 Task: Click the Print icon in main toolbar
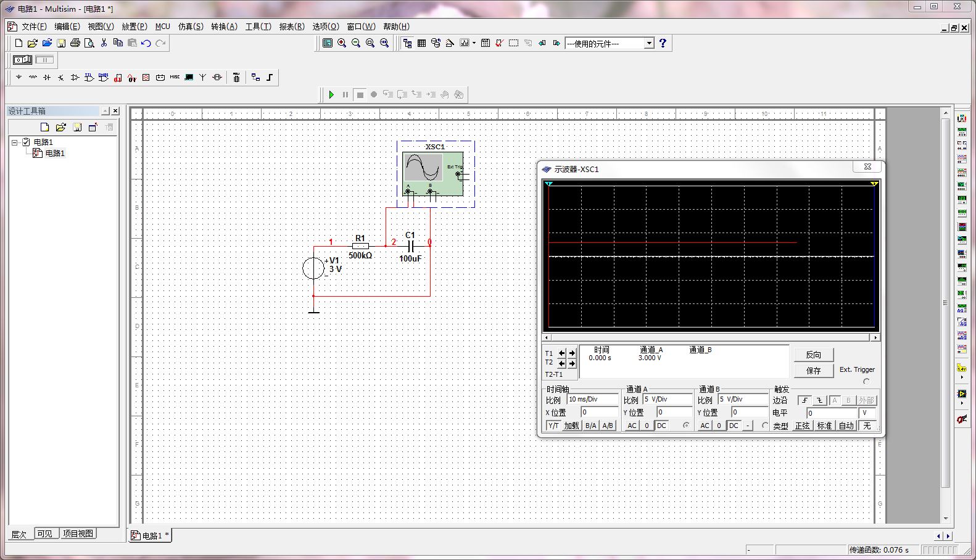click(x=75, y=43)
